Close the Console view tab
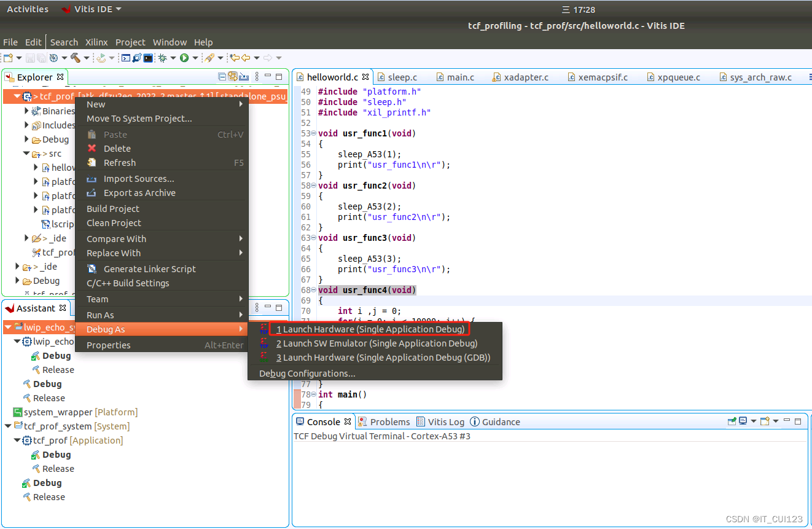 348,421
